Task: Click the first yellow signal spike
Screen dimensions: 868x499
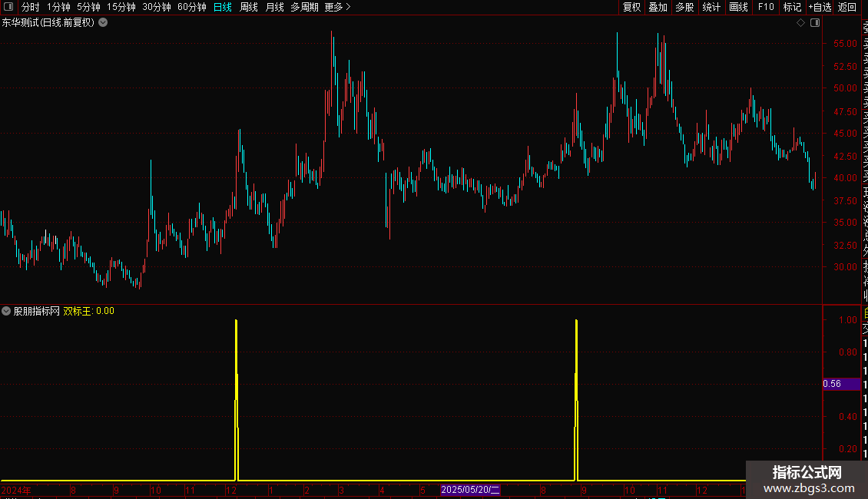Action: 237,399
